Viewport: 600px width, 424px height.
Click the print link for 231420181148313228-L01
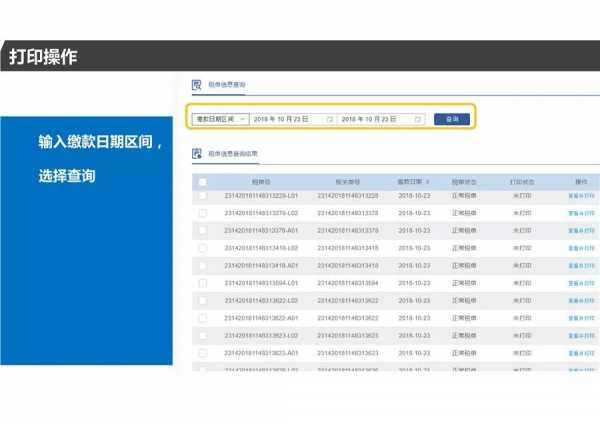[582, 196]
